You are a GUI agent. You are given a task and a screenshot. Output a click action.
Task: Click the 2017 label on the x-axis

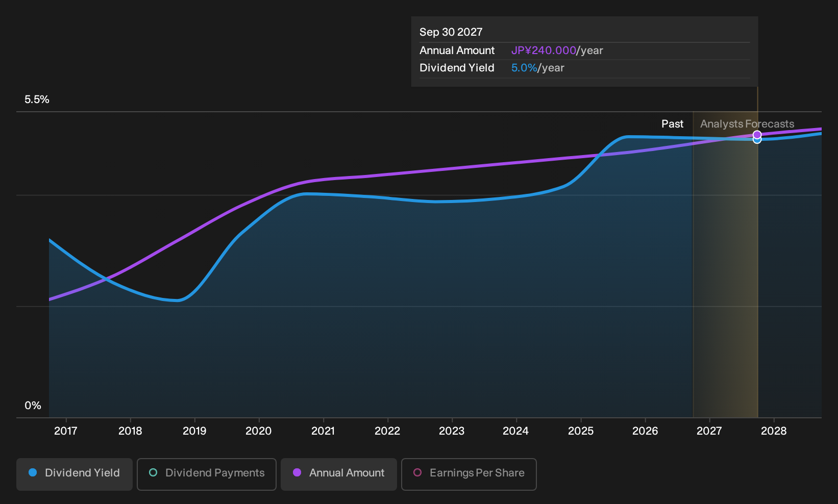[x=66, y=431]
